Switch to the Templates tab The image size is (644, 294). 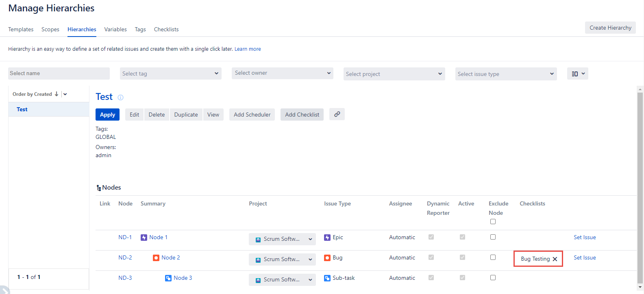(x=21, y=29)
